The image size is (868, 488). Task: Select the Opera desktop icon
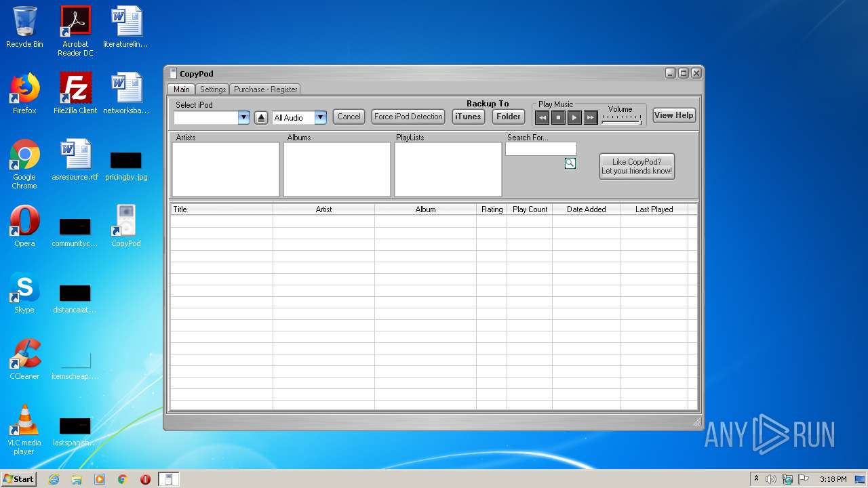[24, 226]
